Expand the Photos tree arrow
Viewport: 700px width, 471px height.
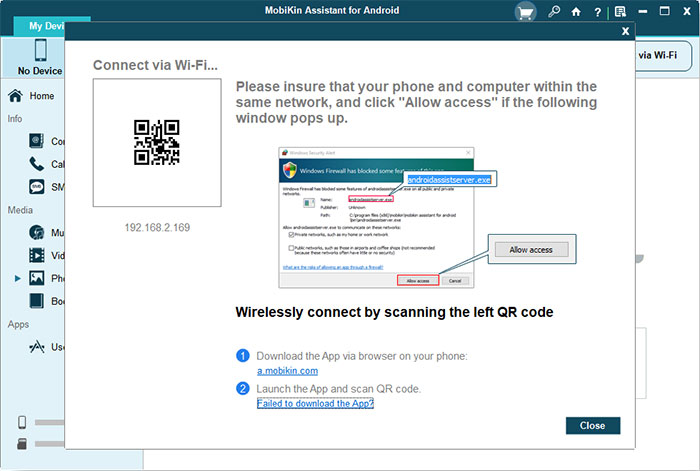tap(17, 279)
